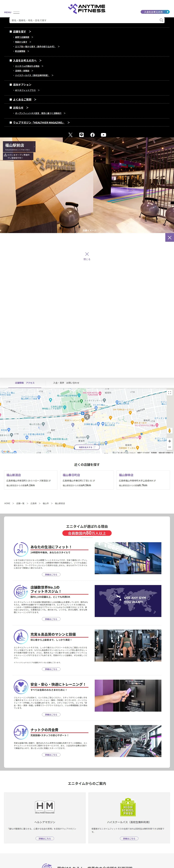Open the MENU hamburger icon
174x868 pixels.
click(x=16, y=12)
